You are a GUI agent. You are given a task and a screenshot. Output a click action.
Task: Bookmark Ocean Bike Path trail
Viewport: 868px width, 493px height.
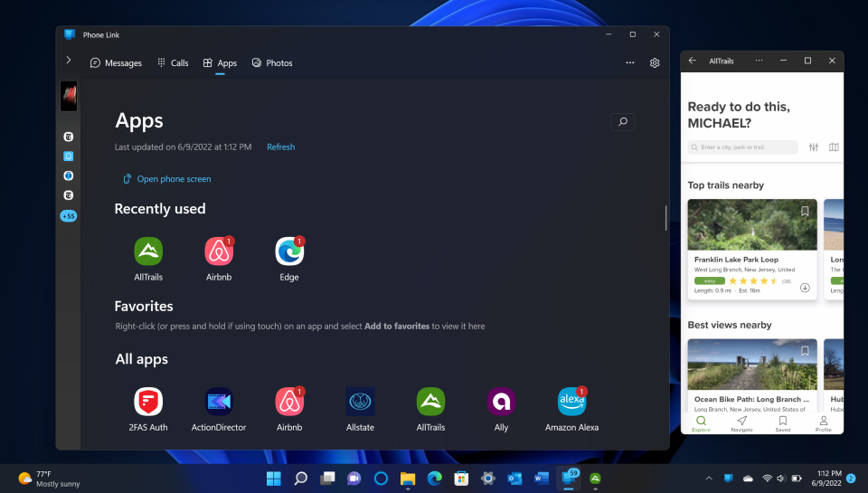pyautogui.click(x=805, y=351)
